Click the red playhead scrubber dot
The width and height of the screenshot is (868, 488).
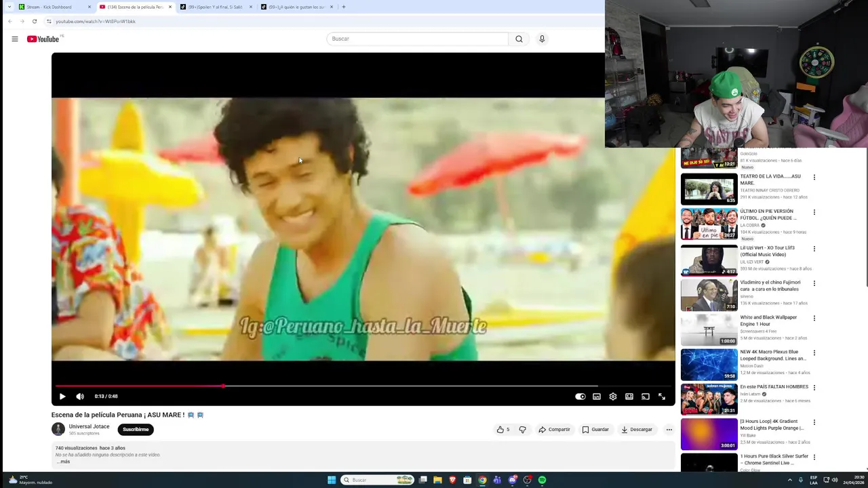point(223,386)
